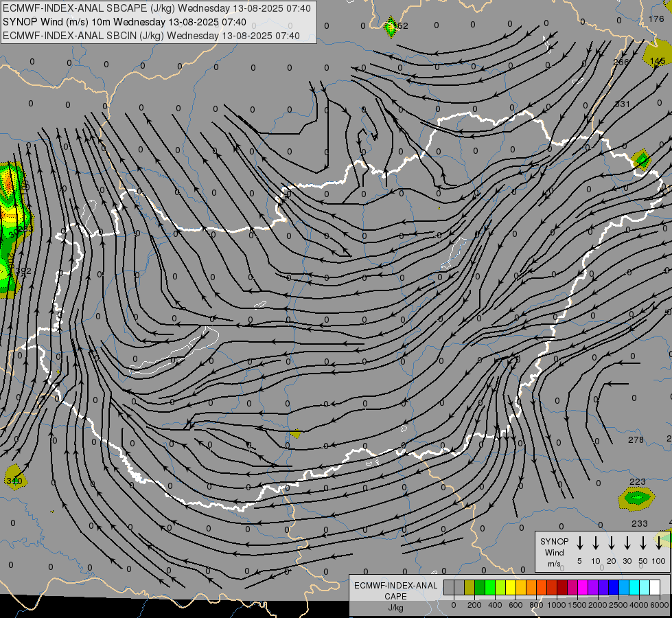Screen dimensions: 672x618
Task: Click the 2000 tick label in CAPE legend
Action: (598, 605)
